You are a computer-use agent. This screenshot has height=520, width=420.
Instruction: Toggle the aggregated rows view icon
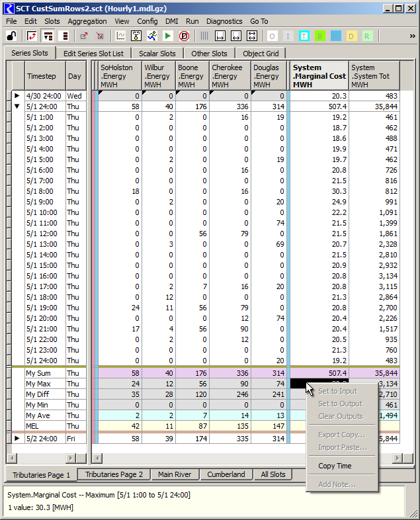(48, 36)
